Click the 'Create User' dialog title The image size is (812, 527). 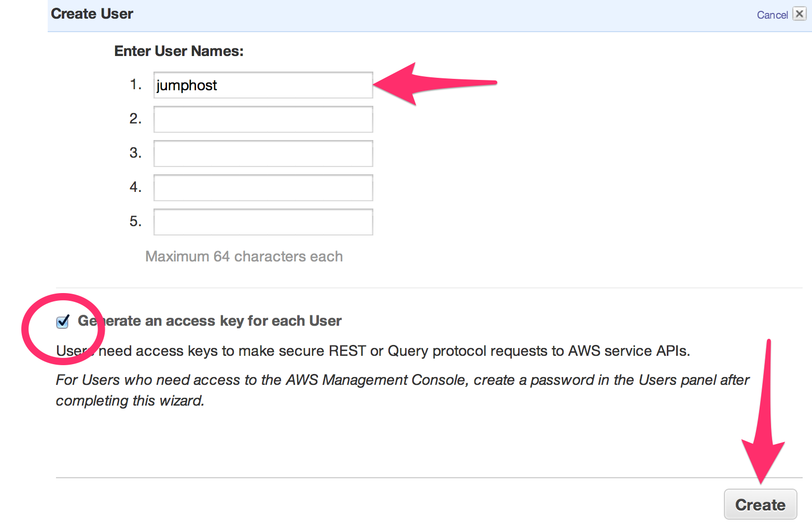92,14
